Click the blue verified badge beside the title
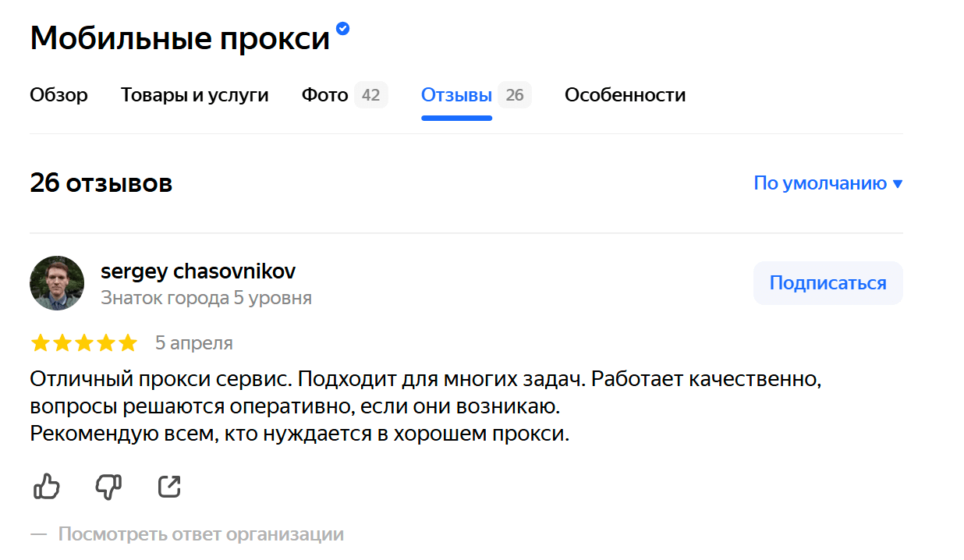This screenshot has height=560, width=964. (342, 29)
